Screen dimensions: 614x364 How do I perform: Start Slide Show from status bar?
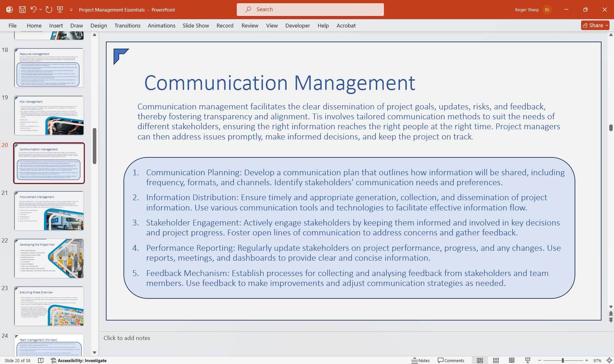coord(527,360)
